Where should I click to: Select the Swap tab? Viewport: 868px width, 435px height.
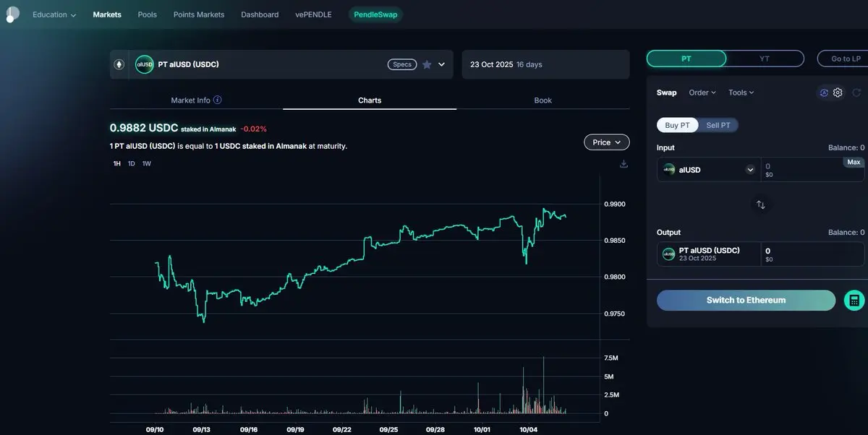coord(666,92)
